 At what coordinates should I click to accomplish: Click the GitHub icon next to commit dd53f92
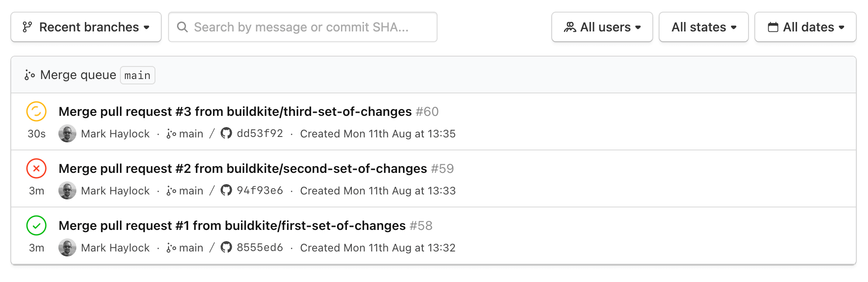tap(226, 133)
